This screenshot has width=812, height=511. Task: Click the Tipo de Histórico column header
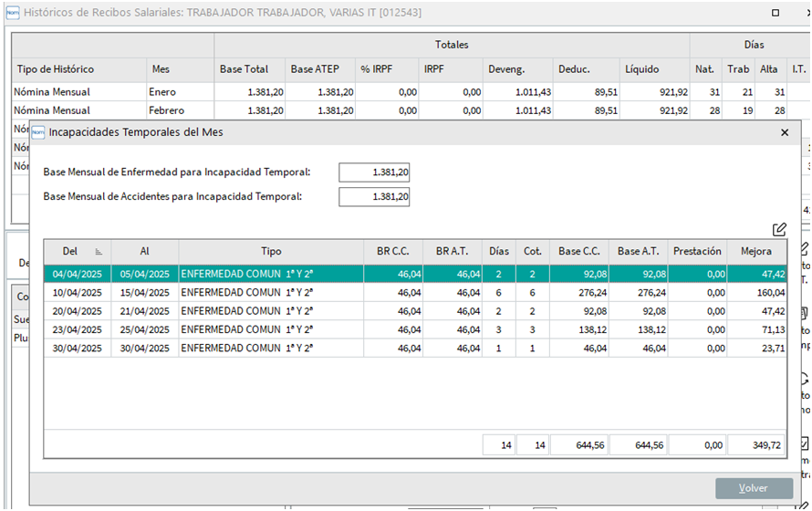tap(55, 69)
